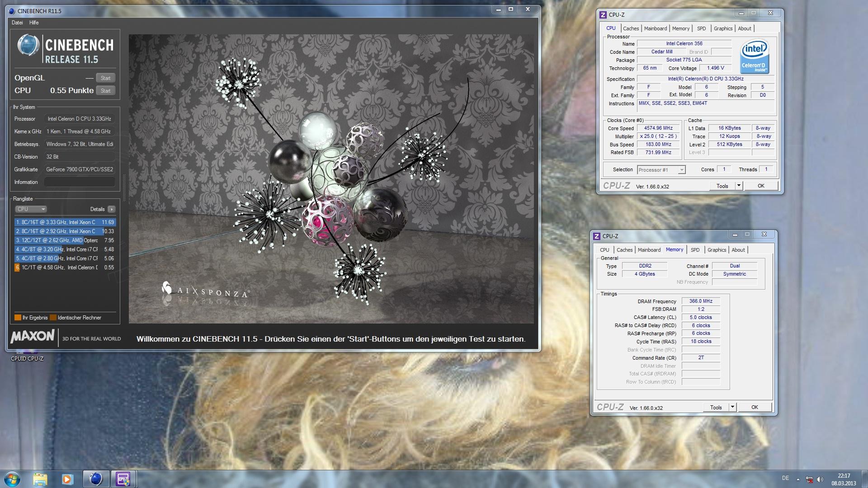Select ranking entry 4C/8T @ 2.80 GHz Core i7
The image size is (868, 488).
click(65, 258)
